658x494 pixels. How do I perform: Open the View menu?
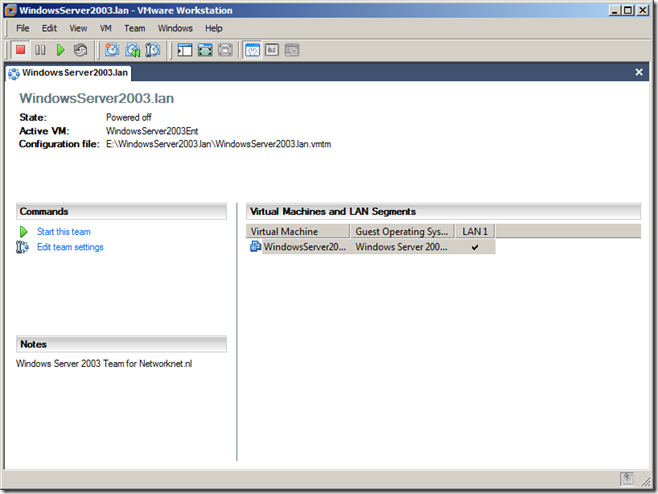click(x=78, y=28)
